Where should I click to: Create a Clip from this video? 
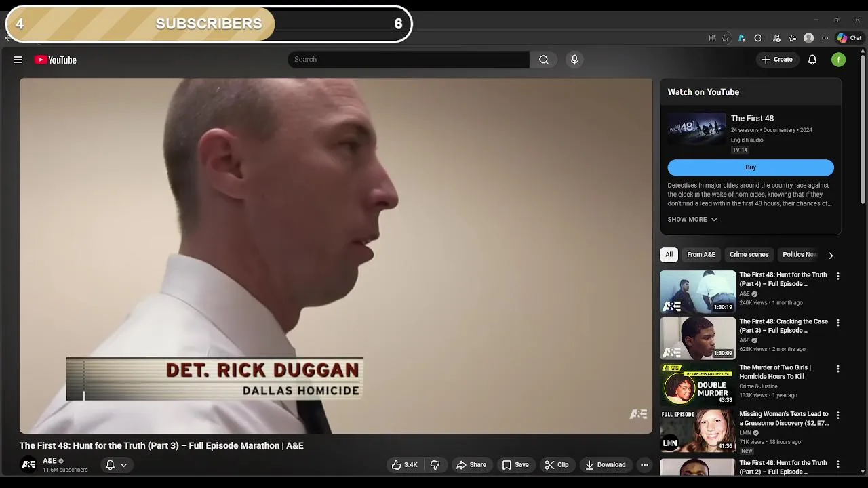[x=556, y=465]
